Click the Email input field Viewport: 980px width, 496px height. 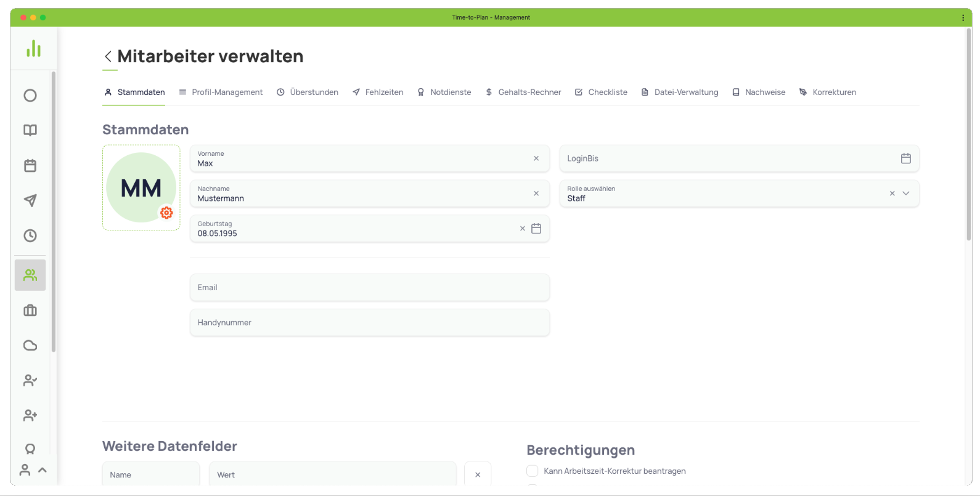(369, 288)
